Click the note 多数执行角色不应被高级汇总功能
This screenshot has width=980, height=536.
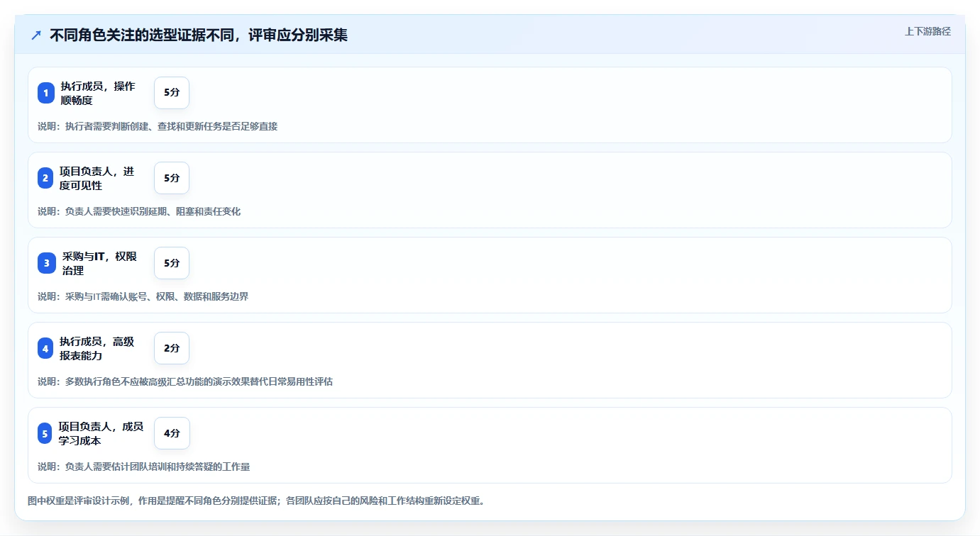tap(185, 381)
